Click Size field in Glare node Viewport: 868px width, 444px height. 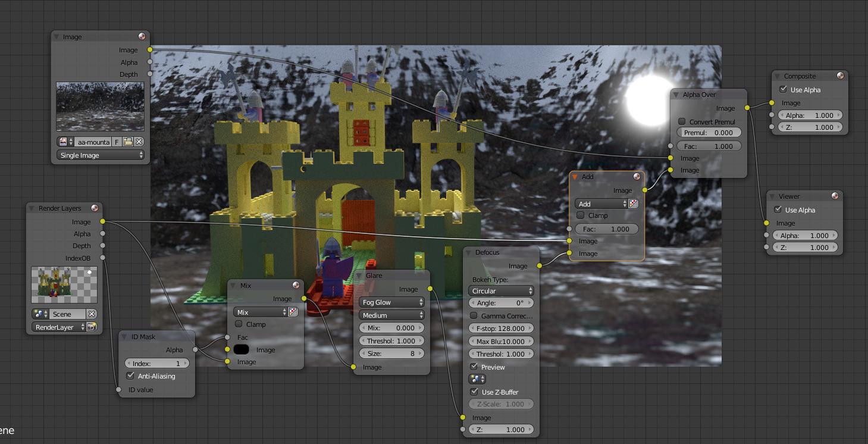391,353
